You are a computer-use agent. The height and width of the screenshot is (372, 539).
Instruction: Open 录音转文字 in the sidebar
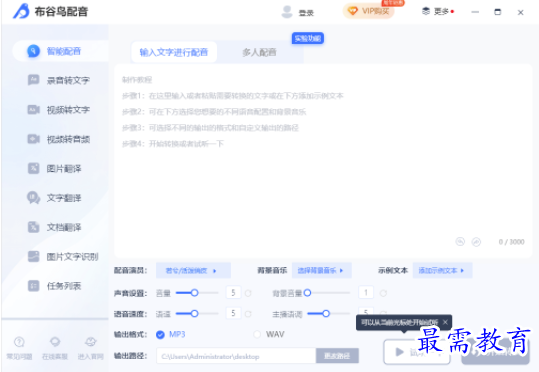60,80
